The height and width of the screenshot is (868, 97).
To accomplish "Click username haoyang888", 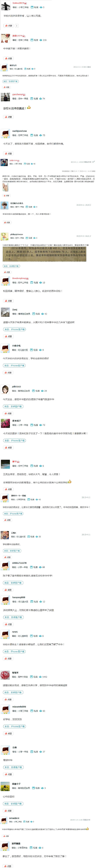I will click(x=19, y=597).
